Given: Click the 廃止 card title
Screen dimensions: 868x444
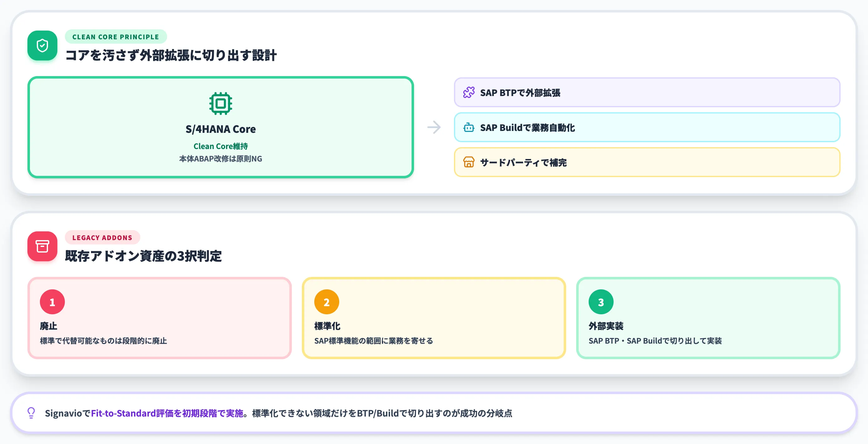Looking at the screenshot, I should tap(49, 326).
